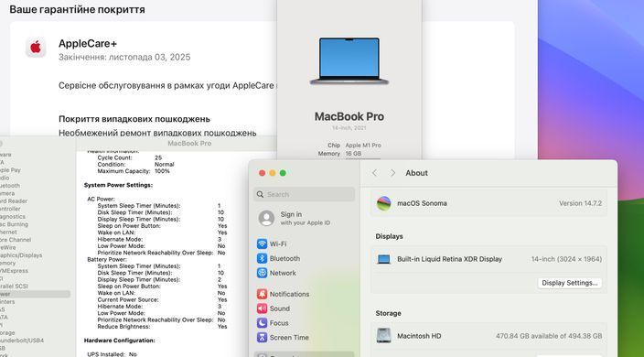Click the 470.84 GB available storage text
Image resolution: width=644 pixels, height=357 pixels.
tap(549, 336)
